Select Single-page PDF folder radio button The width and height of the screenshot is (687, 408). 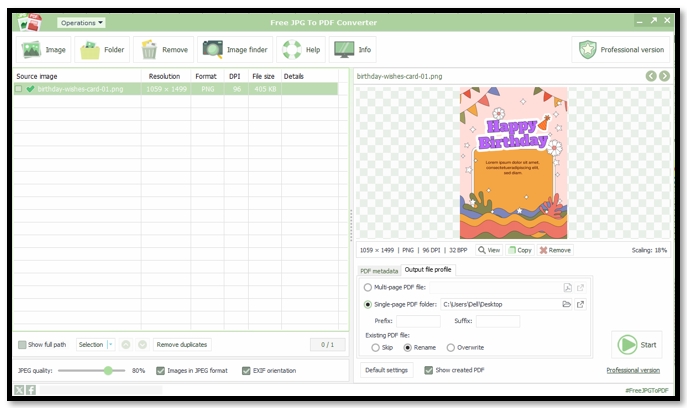pyautogui.click(x=368, y=304)
